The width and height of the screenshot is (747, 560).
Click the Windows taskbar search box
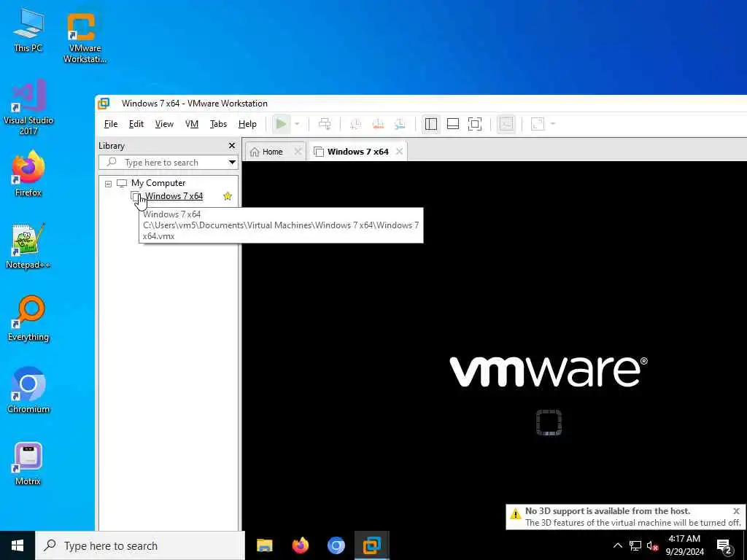(x=140, y=545)
